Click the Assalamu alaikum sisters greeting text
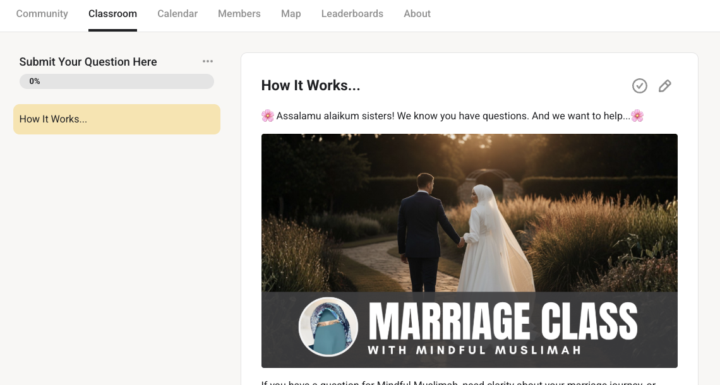This screenshot has width=720, height=385. tap(452, 116)
